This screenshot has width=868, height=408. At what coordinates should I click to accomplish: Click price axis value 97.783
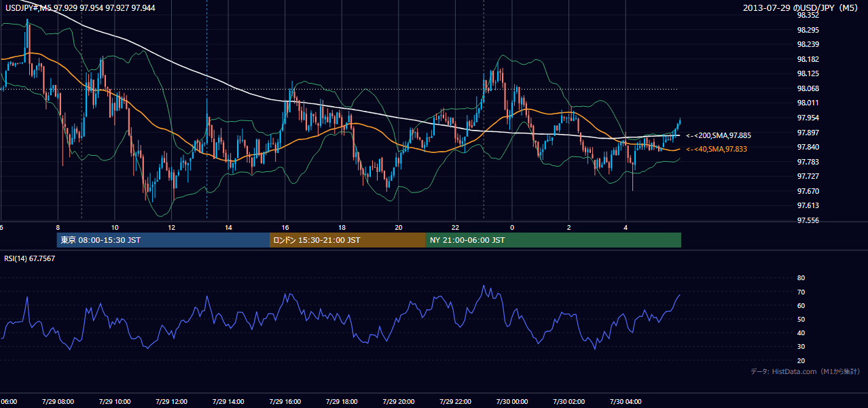tap(808, 161)
